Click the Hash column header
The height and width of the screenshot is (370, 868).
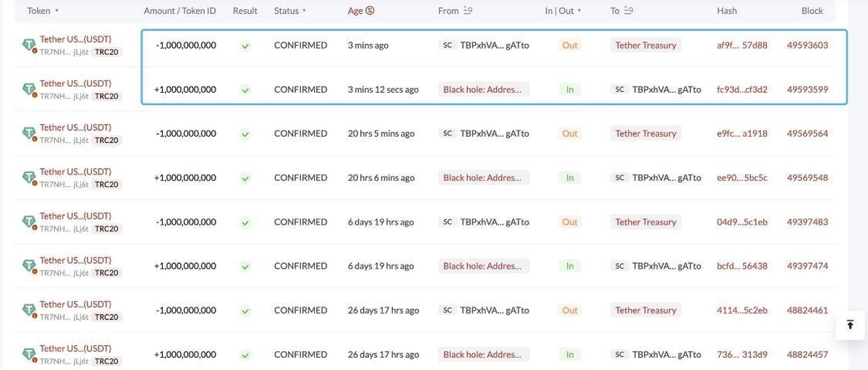[727, 11]
